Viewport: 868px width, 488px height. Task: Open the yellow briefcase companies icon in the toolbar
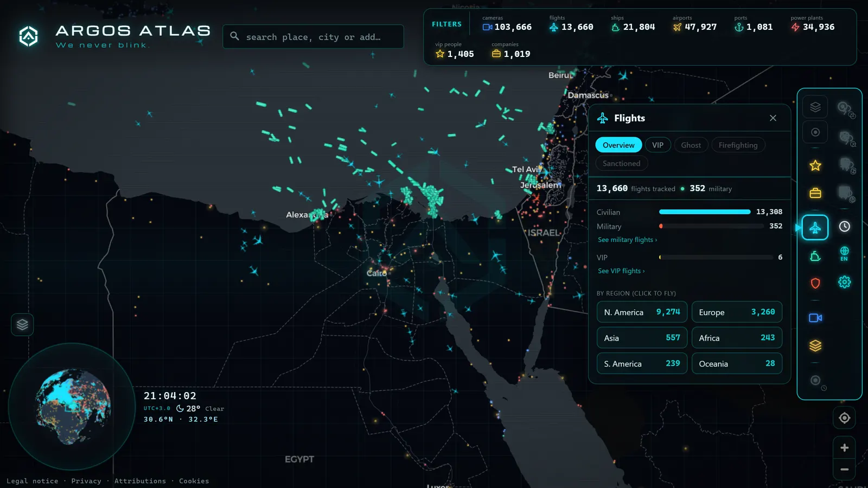click(x=815, y=193)
